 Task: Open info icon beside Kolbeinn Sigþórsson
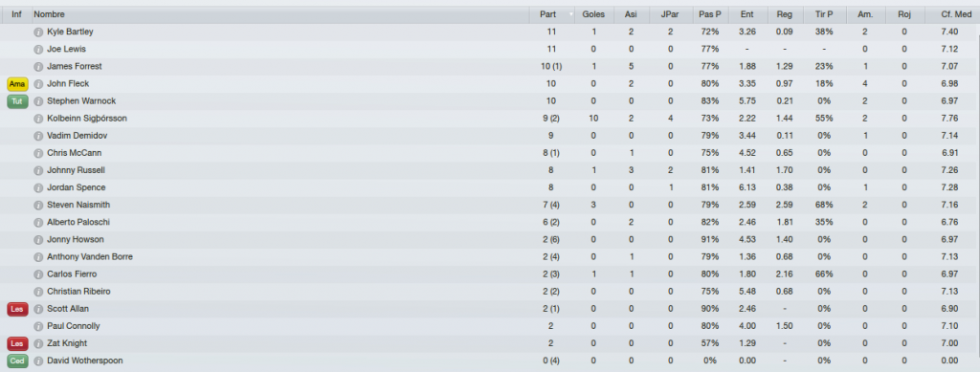(38, 119)
